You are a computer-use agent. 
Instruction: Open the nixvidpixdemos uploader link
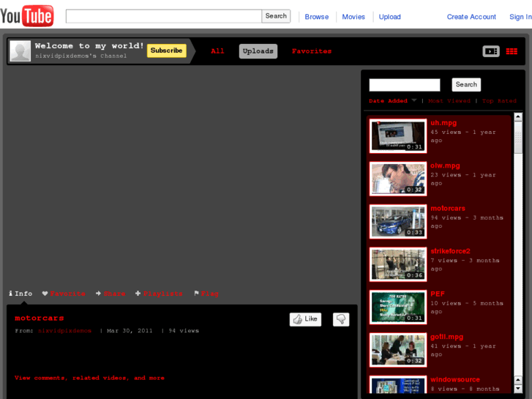click(x=64, y=331)
